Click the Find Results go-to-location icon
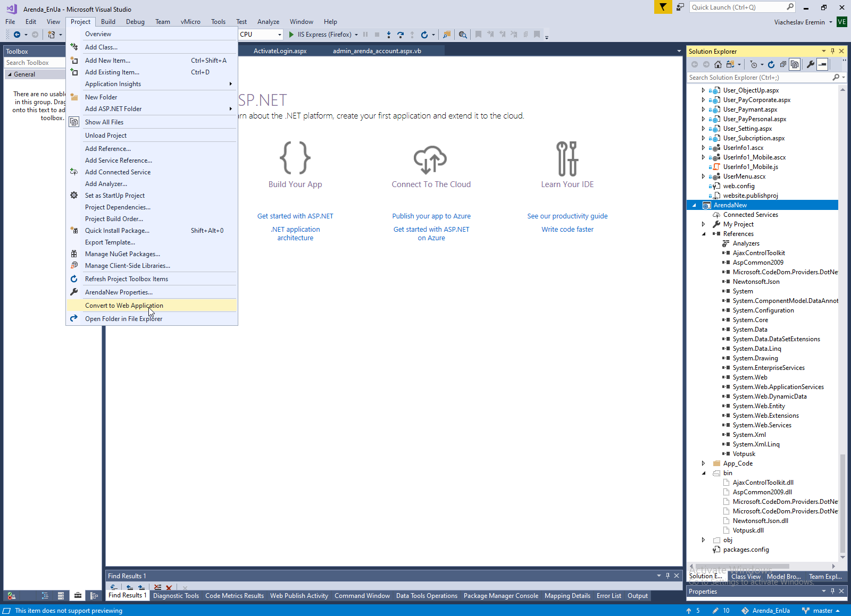Image resolution: width=851 pixels, height=616 pixels. pos(114,587)
